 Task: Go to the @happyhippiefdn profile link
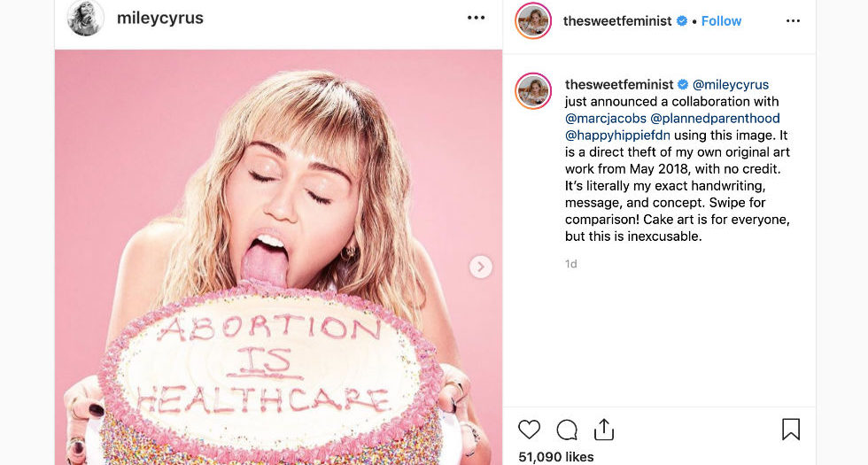coord(624,136)
